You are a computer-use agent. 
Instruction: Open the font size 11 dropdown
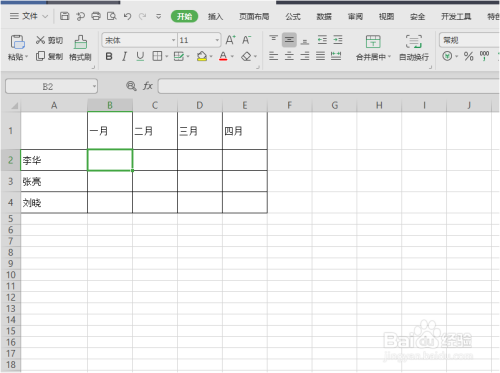click(217, 40)
